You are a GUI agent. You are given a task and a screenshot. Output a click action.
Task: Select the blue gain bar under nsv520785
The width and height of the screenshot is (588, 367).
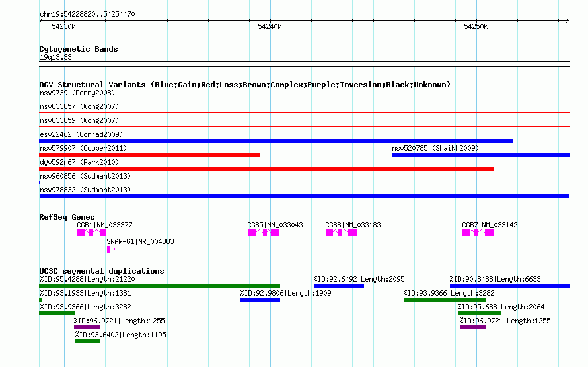tap(481, 155)
